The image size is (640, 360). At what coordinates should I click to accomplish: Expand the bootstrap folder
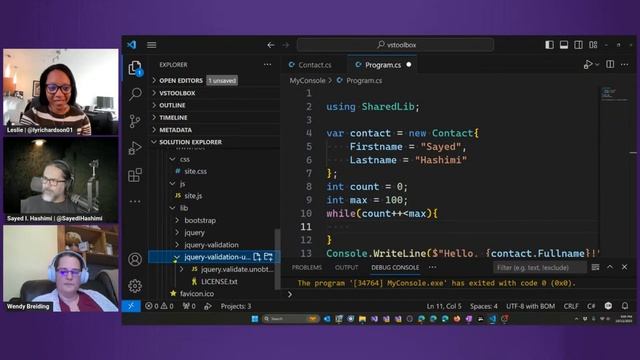click(x=177, y=220)
